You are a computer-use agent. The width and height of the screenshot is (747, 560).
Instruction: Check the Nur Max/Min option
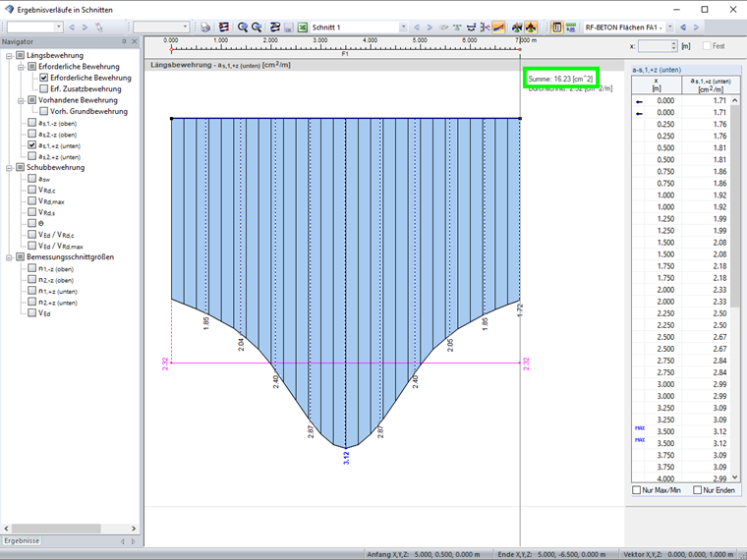[637, 489]
